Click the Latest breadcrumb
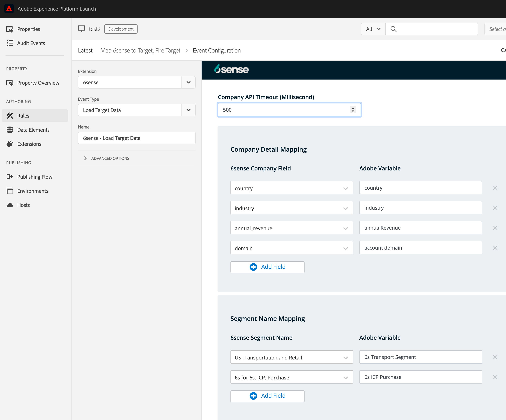This screenshot has height=420, width=506. coord(85,50)
